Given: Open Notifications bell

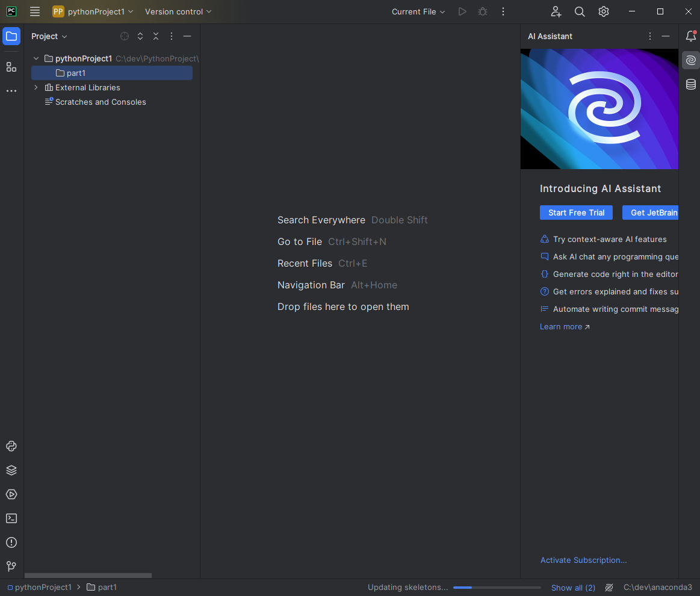Looking at the screenshot, I should (x=690, y=36).
